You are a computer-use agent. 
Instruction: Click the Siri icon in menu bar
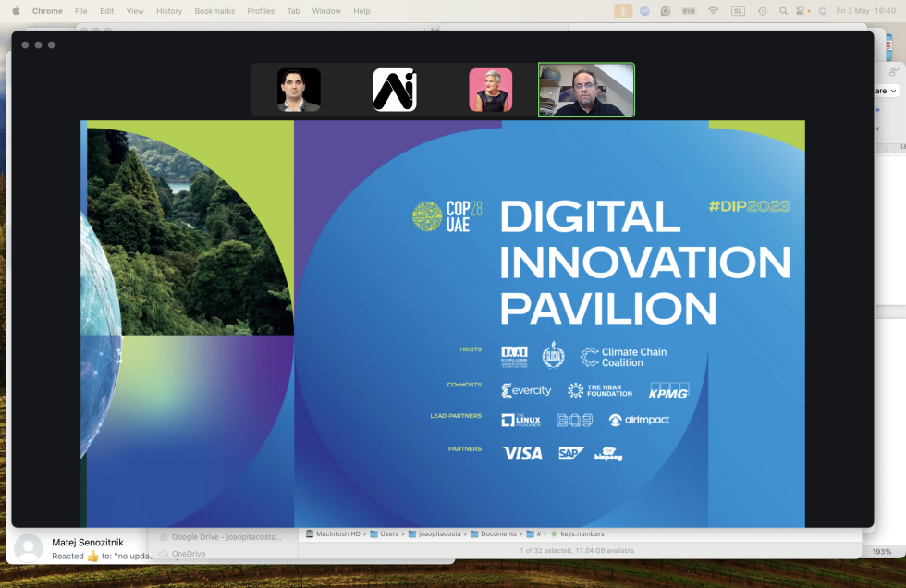(x=822, y=11)
